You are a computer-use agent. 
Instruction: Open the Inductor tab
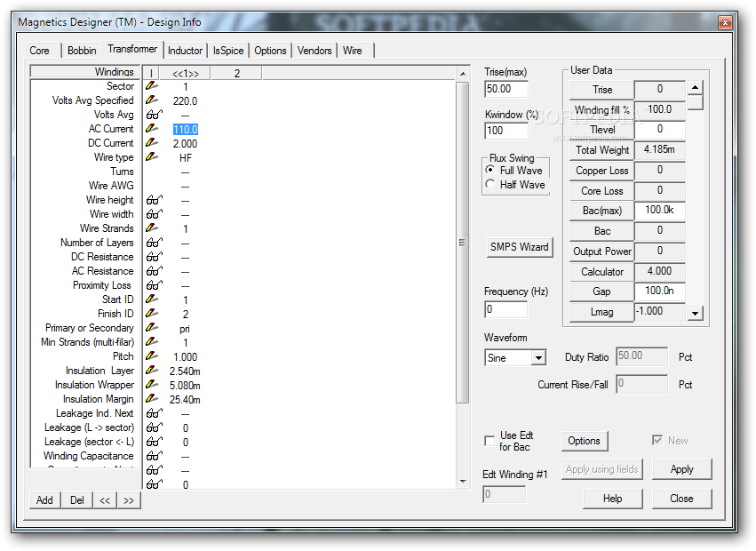click(185, 51)
